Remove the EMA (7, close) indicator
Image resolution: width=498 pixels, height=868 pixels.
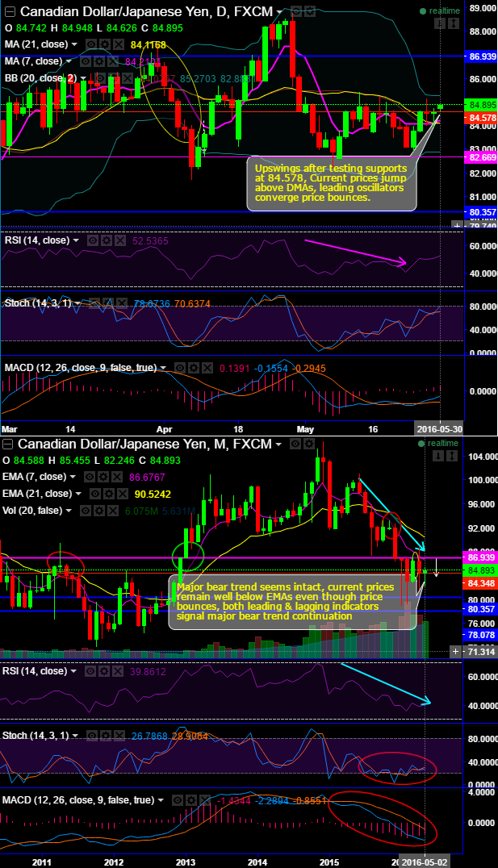(x=117, y=477)
